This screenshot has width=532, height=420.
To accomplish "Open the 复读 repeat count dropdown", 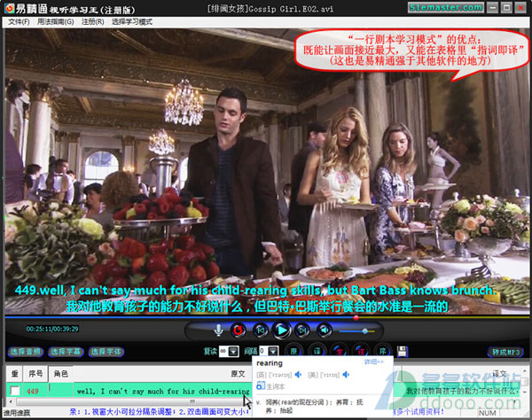I will click(233, 351).
